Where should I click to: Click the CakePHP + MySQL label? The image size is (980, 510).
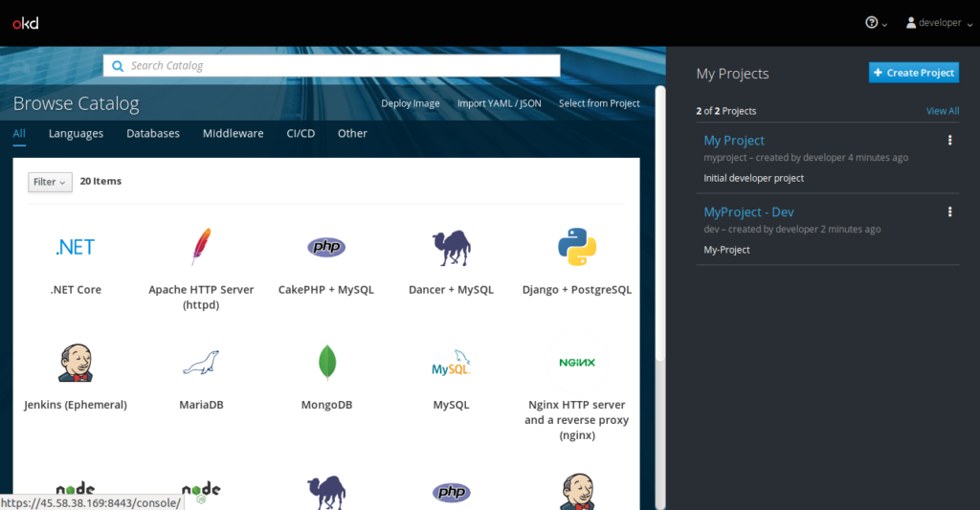pos(326,290)
